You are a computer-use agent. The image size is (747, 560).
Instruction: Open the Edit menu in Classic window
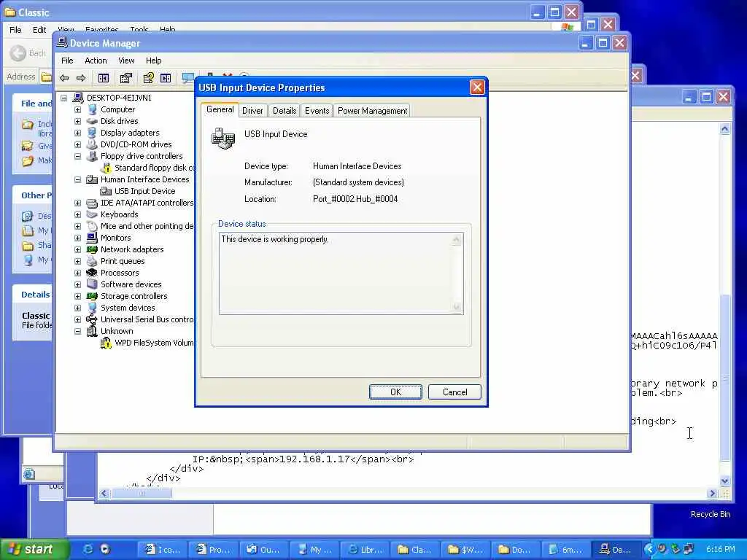click(39, 29)
